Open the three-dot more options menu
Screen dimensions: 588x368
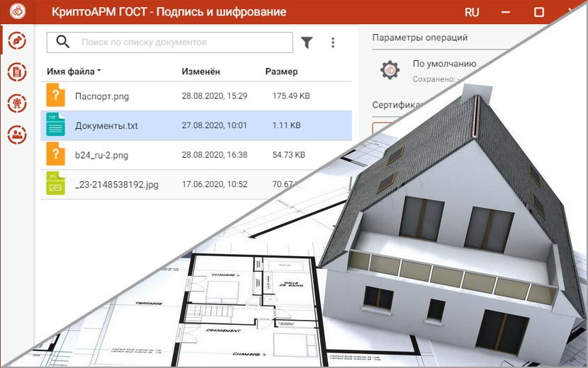[x=333, y=42]
